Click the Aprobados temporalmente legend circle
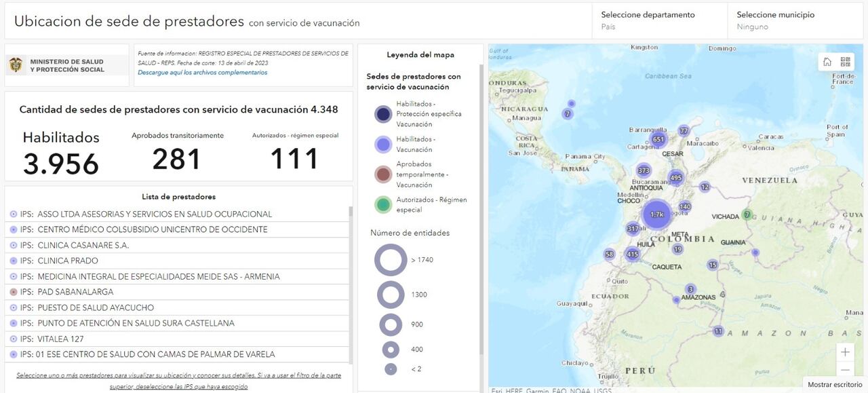868x393 pixels. click(382, 174)
